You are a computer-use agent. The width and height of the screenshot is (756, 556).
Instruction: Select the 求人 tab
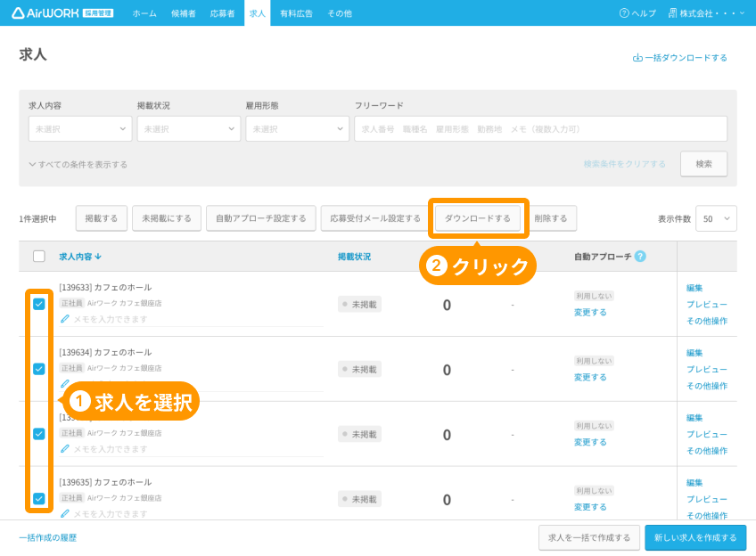(x=258, y=13)
